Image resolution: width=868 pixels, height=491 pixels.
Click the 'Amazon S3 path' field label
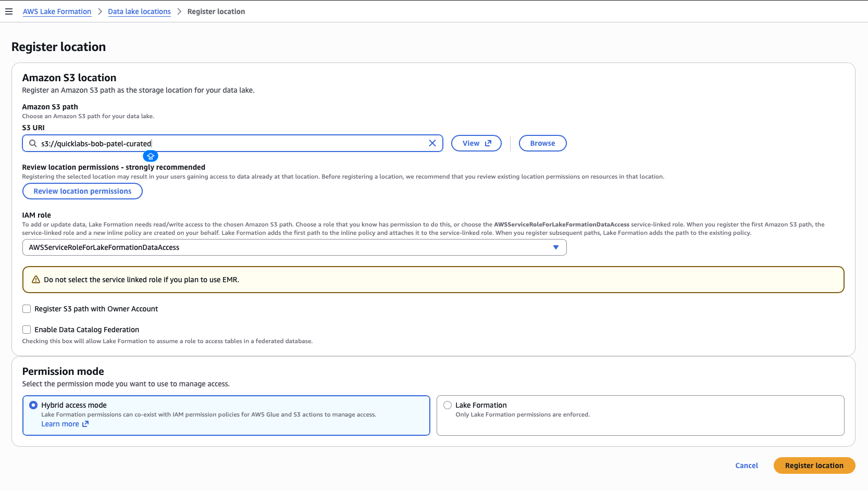50,107
